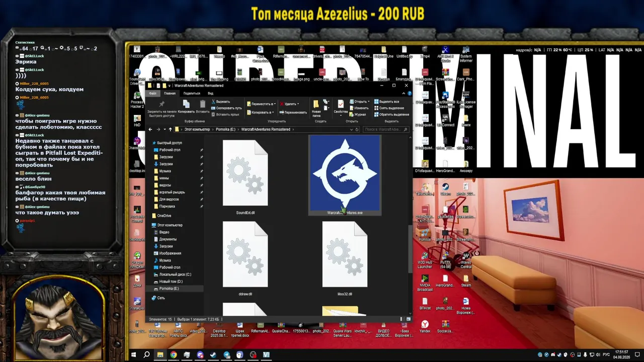Open the Удалить dropdown in the ribbon
The image size is (644, 362).
289,104
